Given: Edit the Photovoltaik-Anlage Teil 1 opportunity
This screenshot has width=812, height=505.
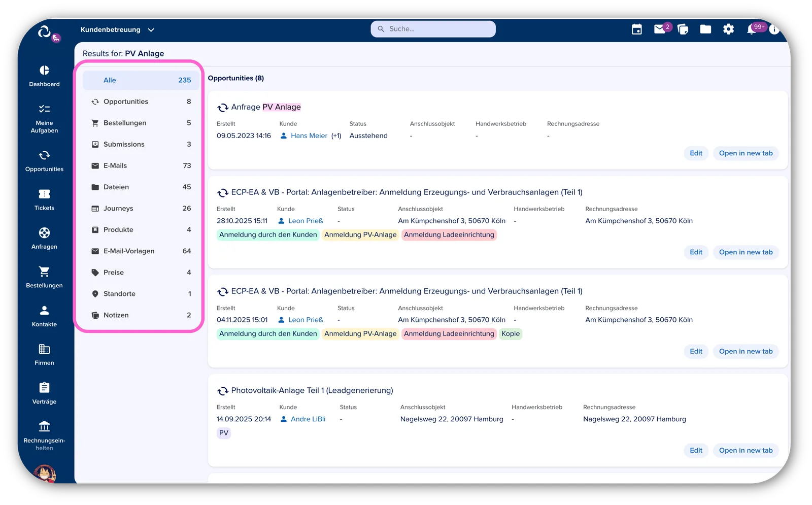Looking at the screenshot, I should [696, 450].
